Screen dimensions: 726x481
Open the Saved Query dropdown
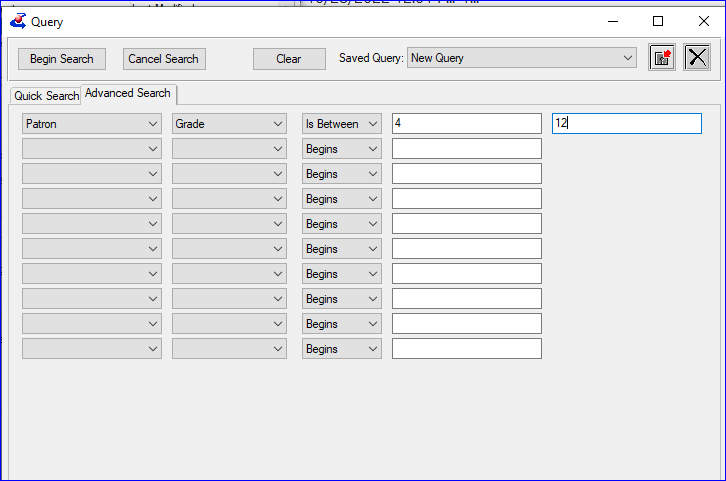[x=627, y=58]
